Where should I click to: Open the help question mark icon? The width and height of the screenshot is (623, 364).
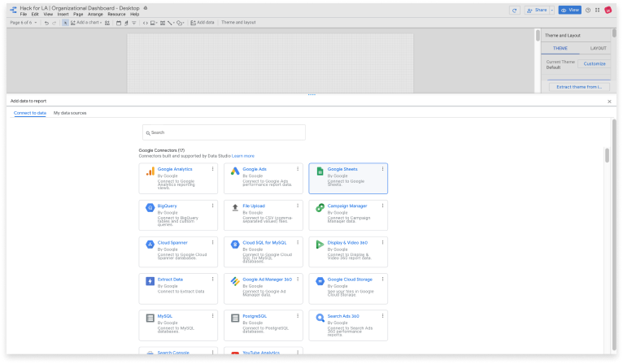click(587, 11)
